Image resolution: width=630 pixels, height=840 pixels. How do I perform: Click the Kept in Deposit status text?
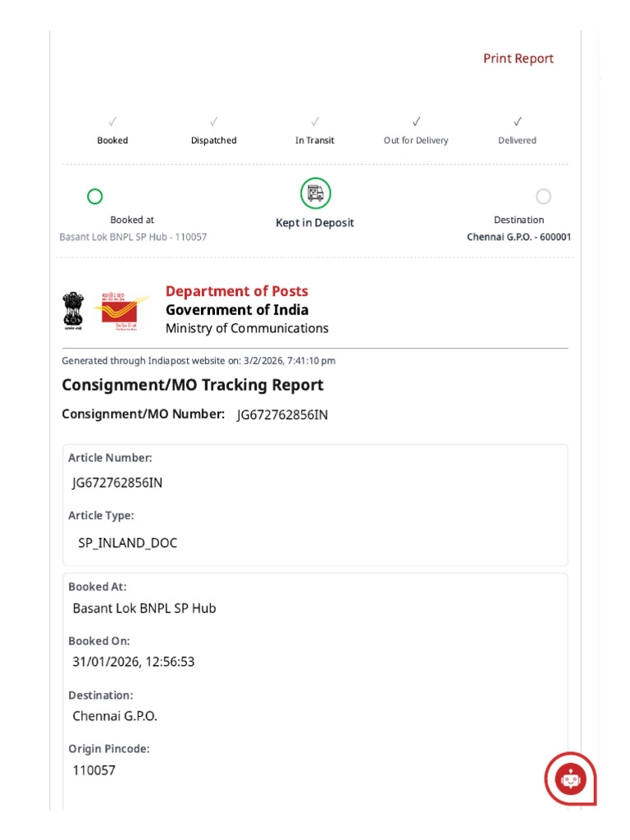coord(315,223)
